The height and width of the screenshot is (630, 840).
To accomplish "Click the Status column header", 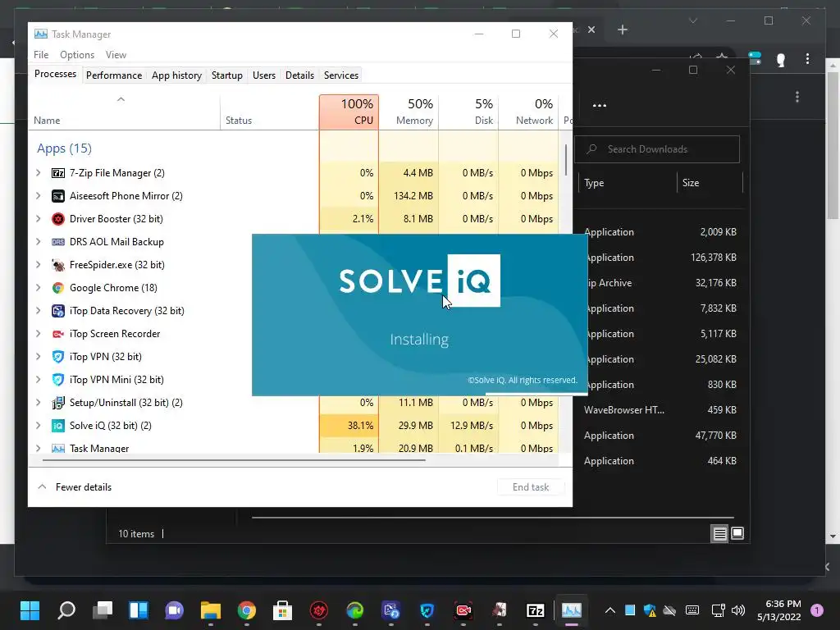I will 269,112.
